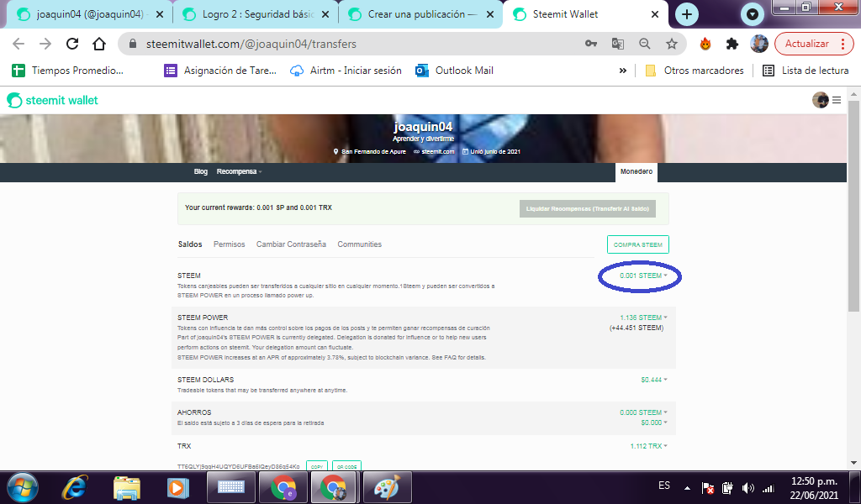
Task: Open a new tab with plus button
Action: coord(686,14)
